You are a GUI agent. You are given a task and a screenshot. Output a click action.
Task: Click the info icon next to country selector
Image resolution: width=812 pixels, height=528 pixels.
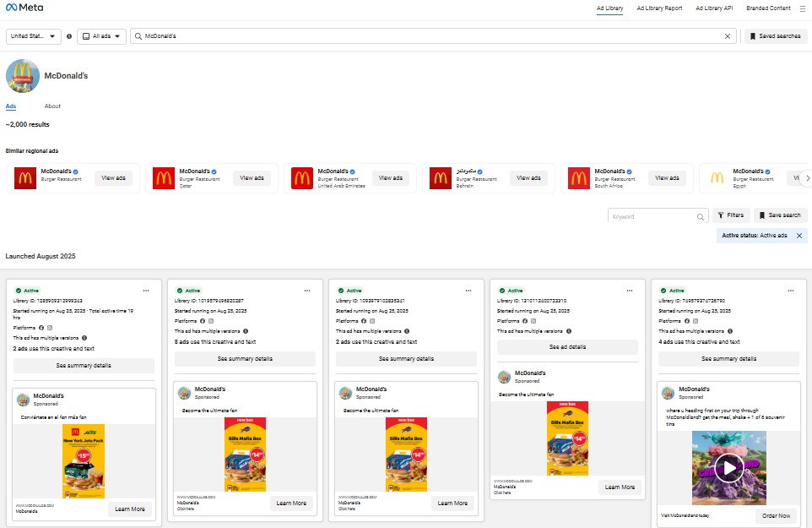tap(69, 36)
